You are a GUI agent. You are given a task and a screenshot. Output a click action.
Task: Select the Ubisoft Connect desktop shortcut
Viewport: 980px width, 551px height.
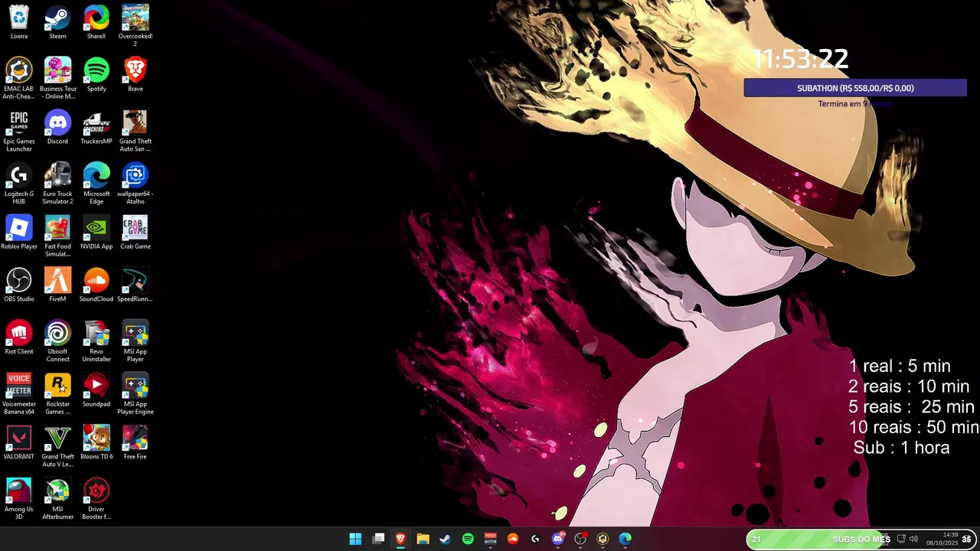(x=57, y=342)
